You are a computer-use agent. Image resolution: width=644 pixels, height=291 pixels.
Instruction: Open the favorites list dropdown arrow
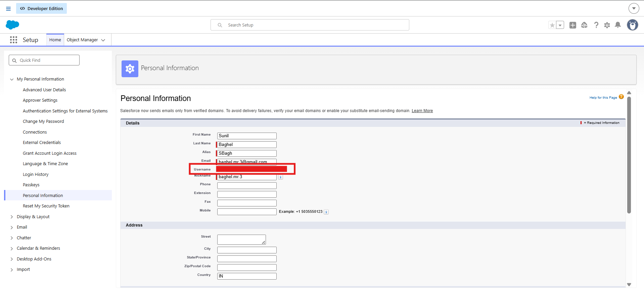(x=560, y=25)
